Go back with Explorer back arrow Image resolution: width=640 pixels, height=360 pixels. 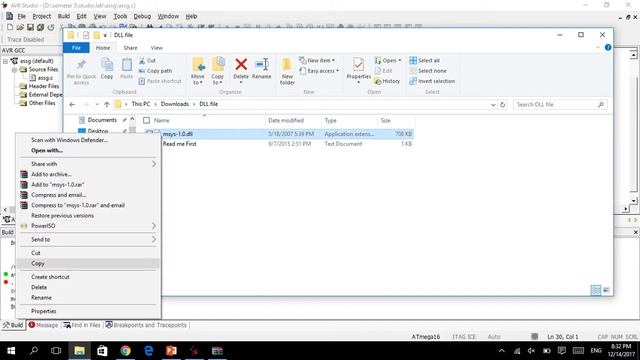(72, 104)
